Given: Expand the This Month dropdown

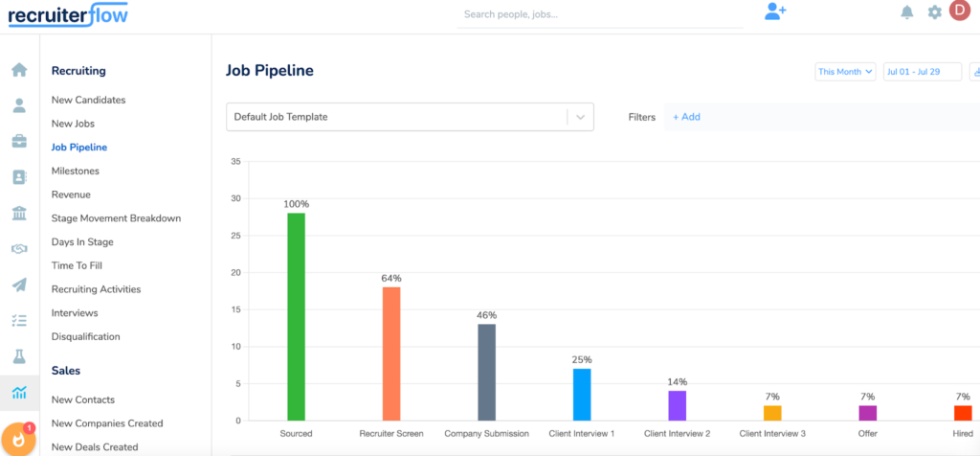Looking at the screenshot, I should click(x=845, y=72).
